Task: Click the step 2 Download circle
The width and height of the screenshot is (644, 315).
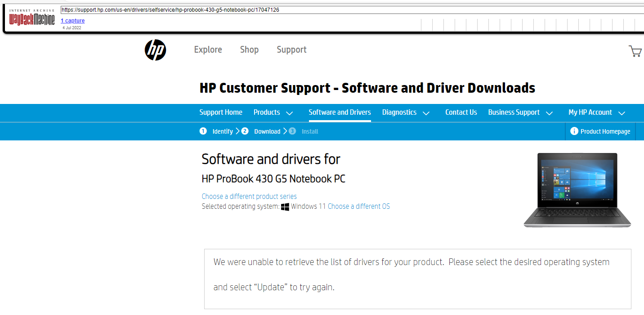Action: click(x=245, y=131)
